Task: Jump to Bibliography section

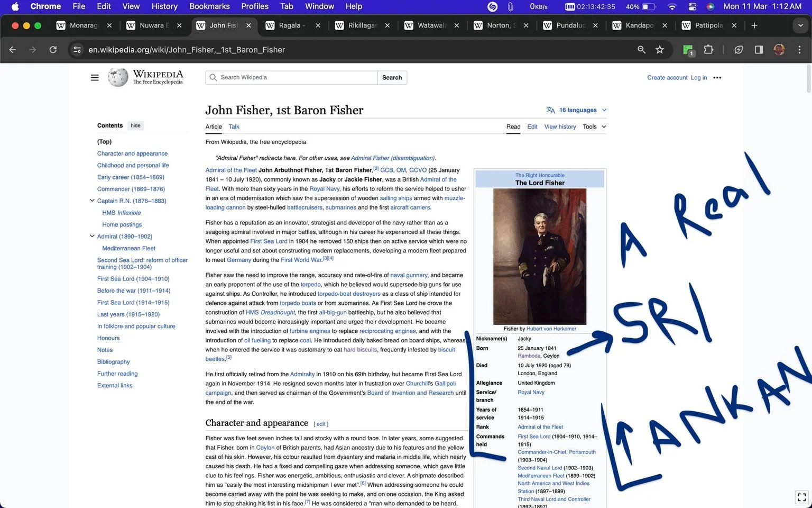Action: pos(114,362)
